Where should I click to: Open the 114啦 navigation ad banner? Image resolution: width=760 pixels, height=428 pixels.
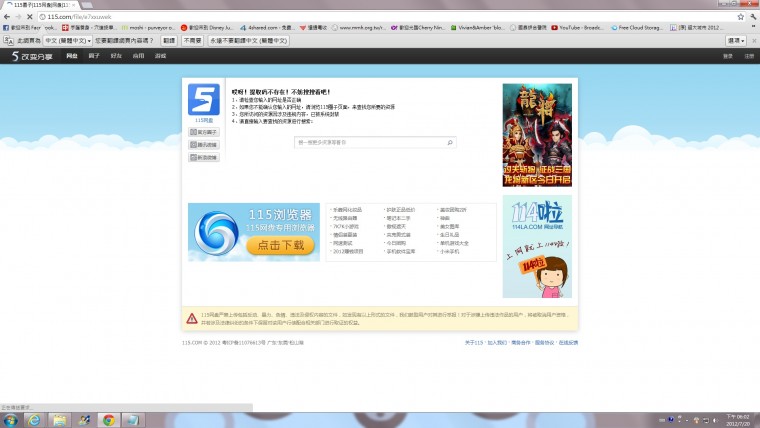click(x=537, y=247)
